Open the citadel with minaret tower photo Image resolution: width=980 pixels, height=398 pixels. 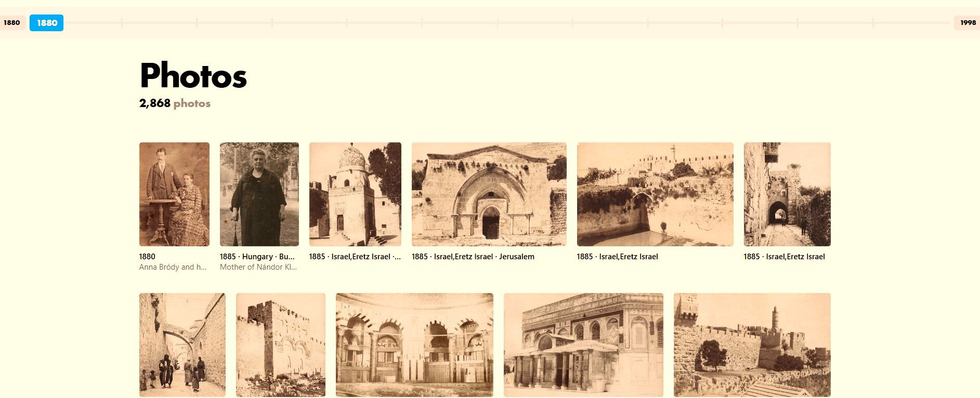click(752, 345)
